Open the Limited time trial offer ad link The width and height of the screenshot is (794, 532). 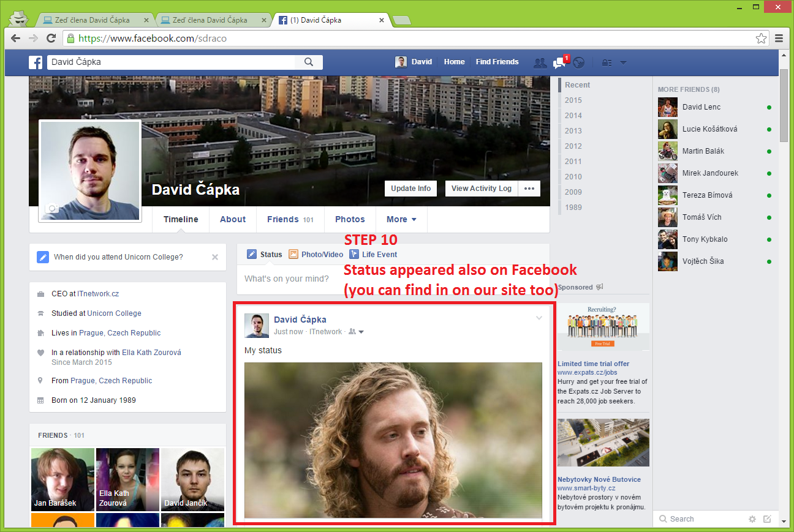[594, 364]
